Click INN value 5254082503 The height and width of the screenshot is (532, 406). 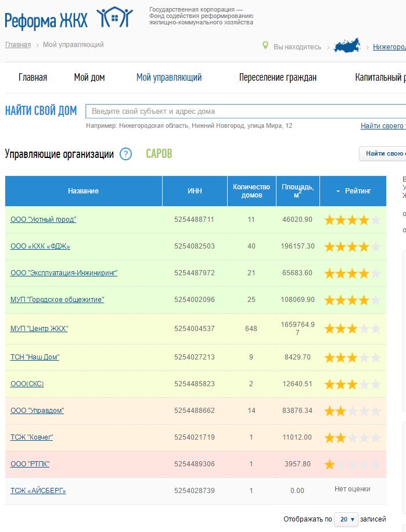(x=195, y=246)
